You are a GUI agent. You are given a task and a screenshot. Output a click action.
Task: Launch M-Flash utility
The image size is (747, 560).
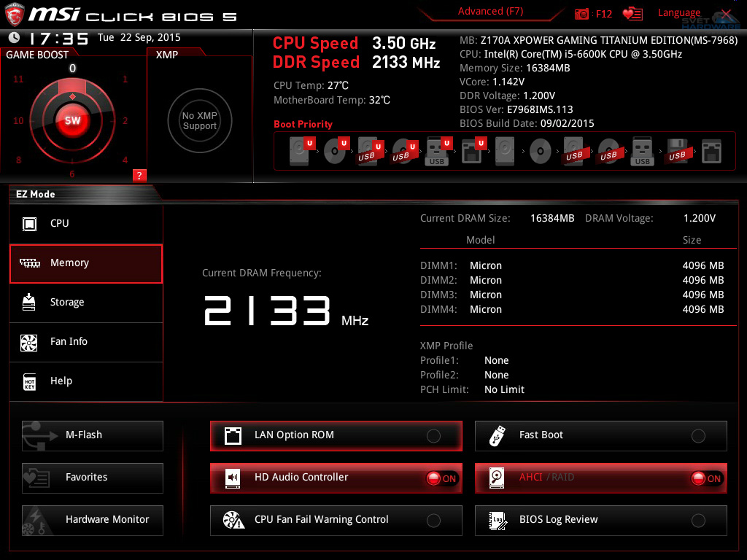click(92, 435)
